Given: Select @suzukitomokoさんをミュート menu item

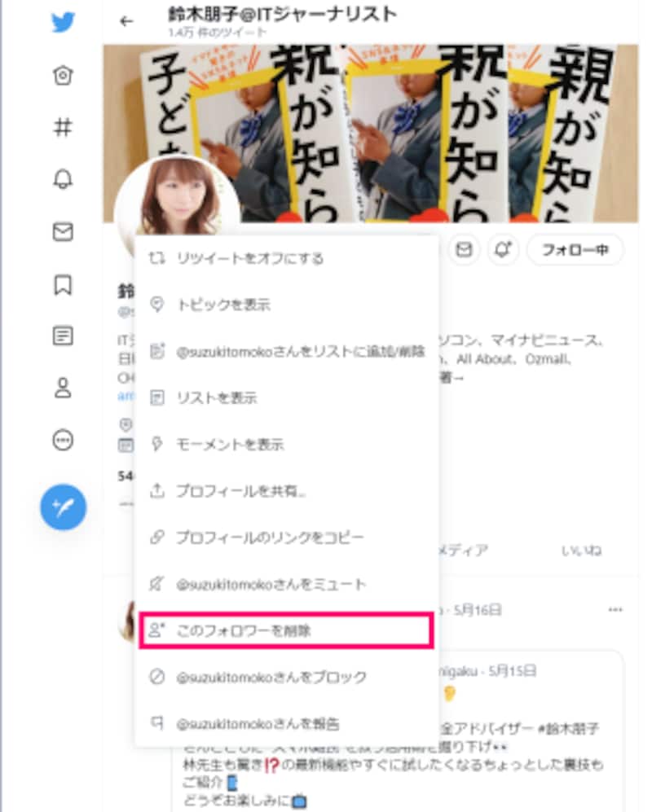Looking at the screenshot, I should (286, 584).
